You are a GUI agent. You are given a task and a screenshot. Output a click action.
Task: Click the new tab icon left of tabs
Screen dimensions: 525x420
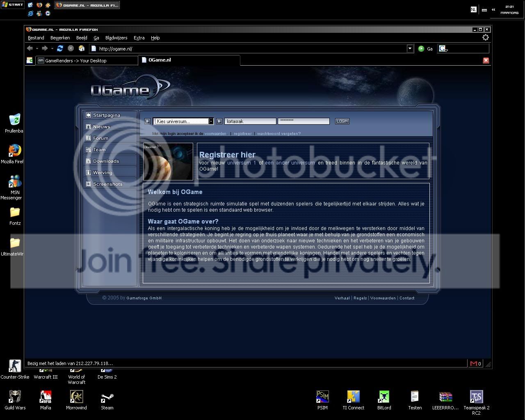(x=30, y=60)
